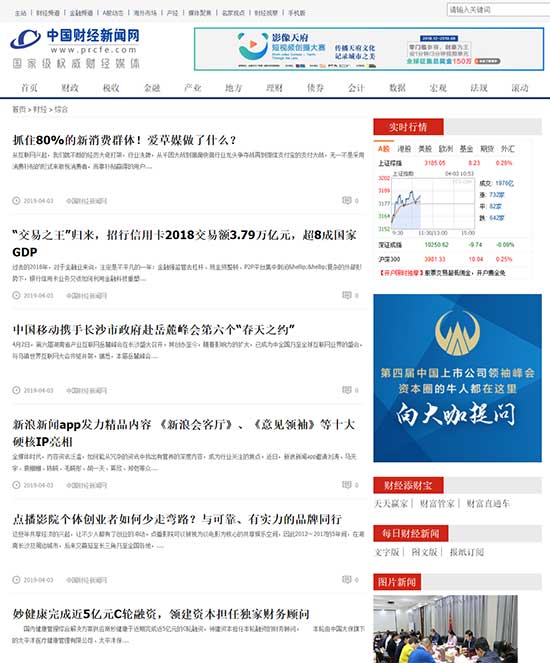
Task: Click the 财经添财宝 section header
Action: [x=408, y=485]
